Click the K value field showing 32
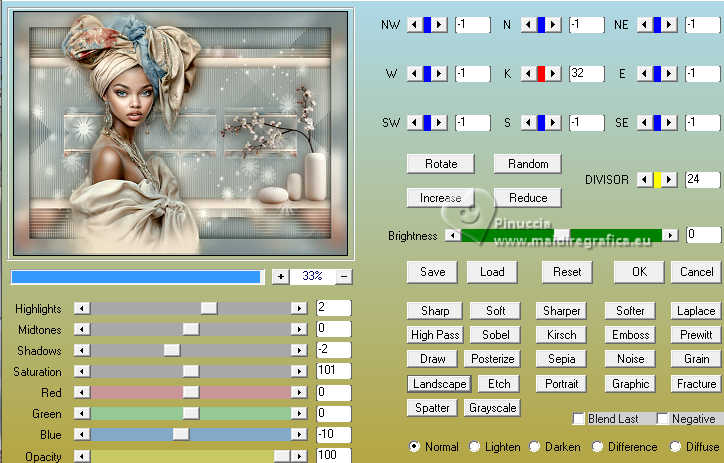 click(x=586, y=73)
